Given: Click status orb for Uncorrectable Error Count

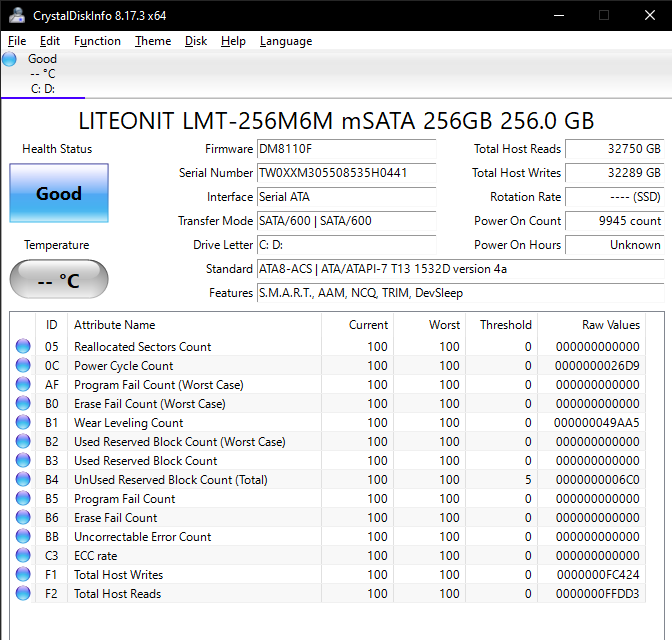Looking at the screenshot, I should [x=23, y=536].
